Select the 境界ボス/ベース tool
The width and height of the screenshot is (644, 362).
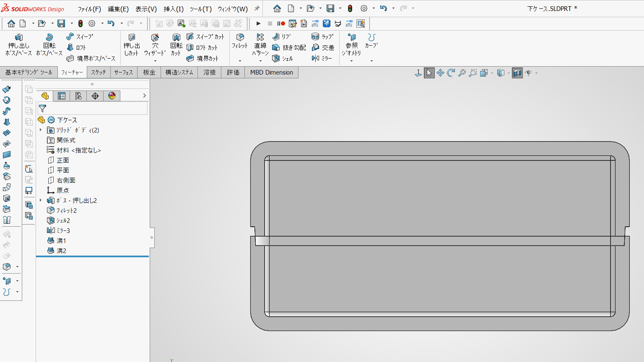[91, 58]
